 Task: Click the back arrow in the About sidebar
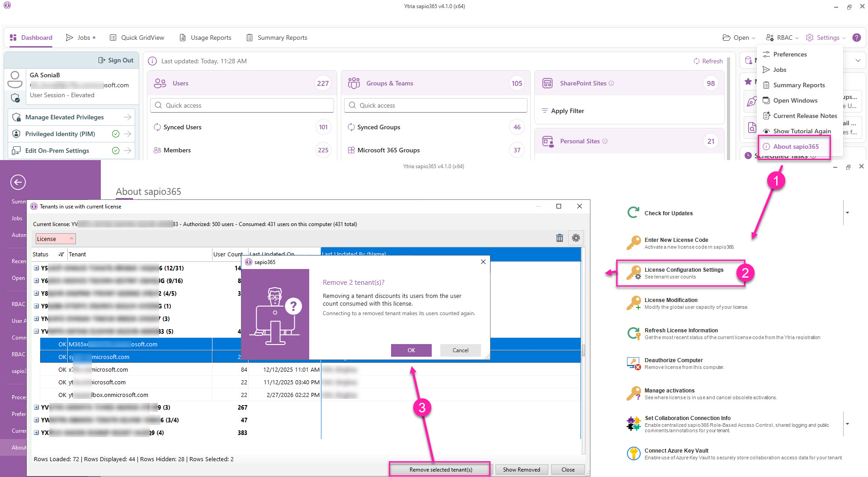pyautogui.click(x=18, y=182)
